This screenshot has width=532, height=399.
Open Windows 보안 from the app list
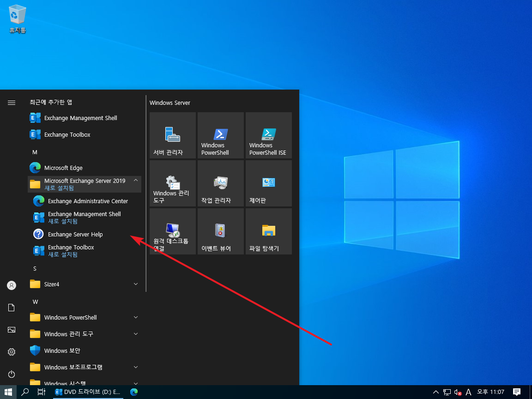click(85, 351)
